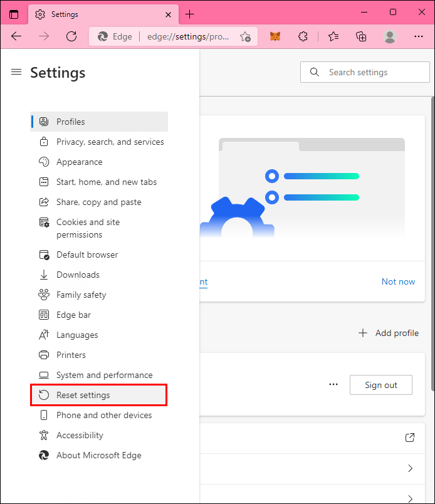Open the vertical tabs actions icon

point(14,14)
